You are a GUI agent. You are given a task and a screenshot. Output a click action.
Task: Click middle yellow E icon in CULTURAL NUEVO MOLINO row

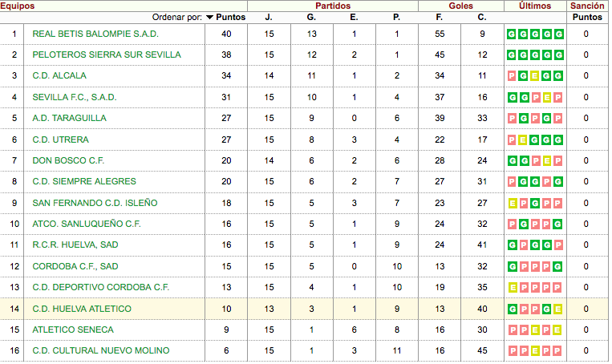535,350
